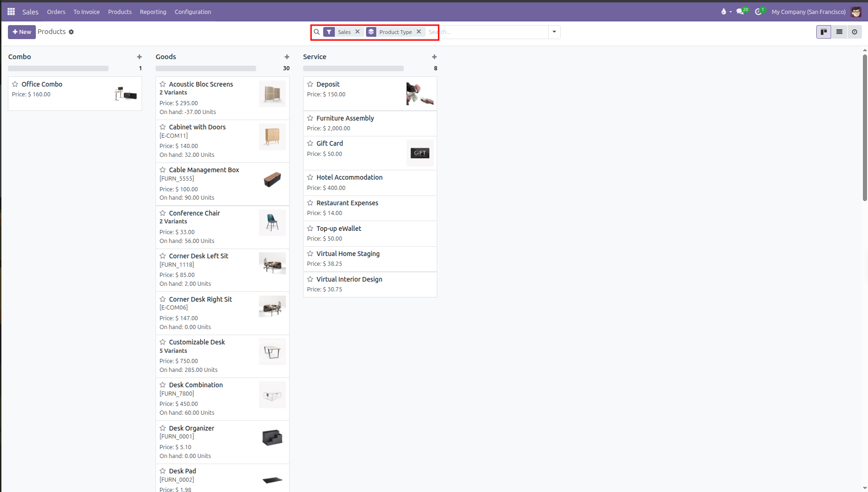The height and width of the screenshot is (492, 868).
Task: Click the Goods column progress bar
Action: click(x=206, y=68)
